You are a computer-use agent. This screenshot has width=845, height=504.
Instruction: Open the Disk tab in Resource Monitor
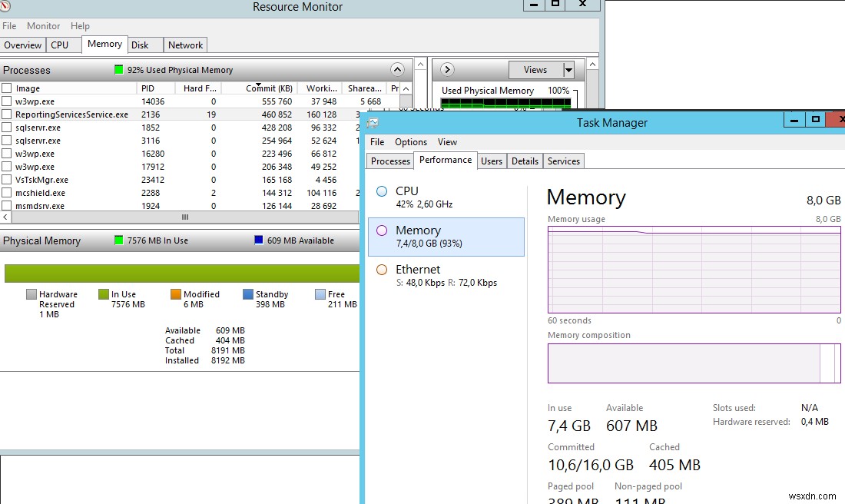(144, 45)
